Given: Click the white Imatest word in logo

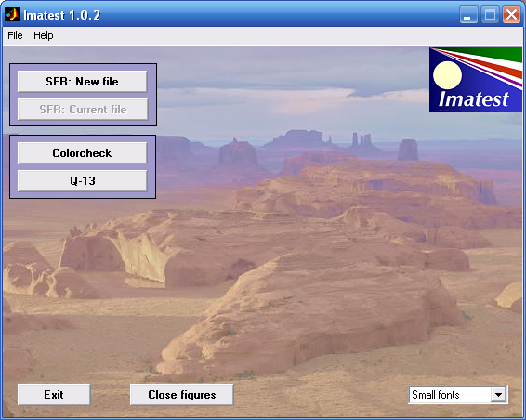Looking at the screenshot, I should click(474, 99).
